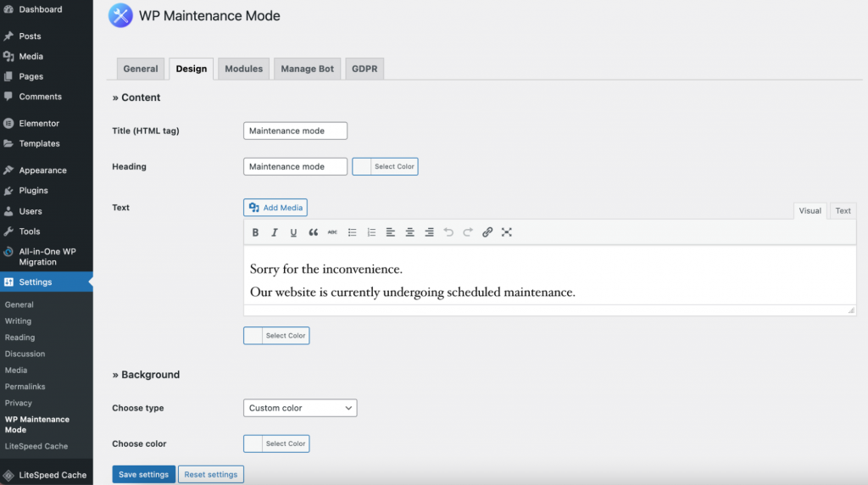Align text right in the editor
The height and width of the screenshot is (485, 868).
point(429,232)
